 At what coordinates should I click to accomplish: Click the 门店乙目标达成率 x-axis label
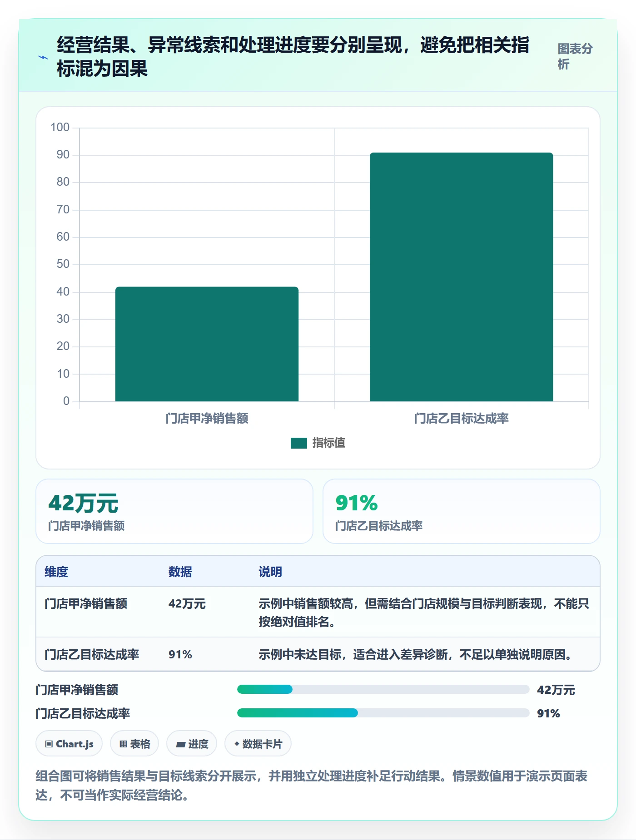(461, 418)
